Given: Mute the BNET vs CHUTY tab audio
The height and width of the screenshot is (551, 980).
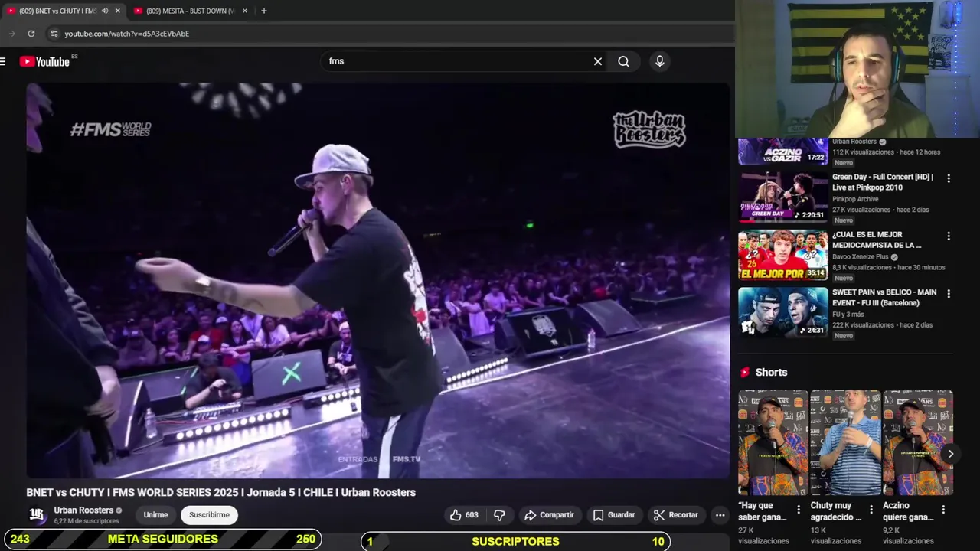Looking at the screenshot, I should [x=105, y=11].
